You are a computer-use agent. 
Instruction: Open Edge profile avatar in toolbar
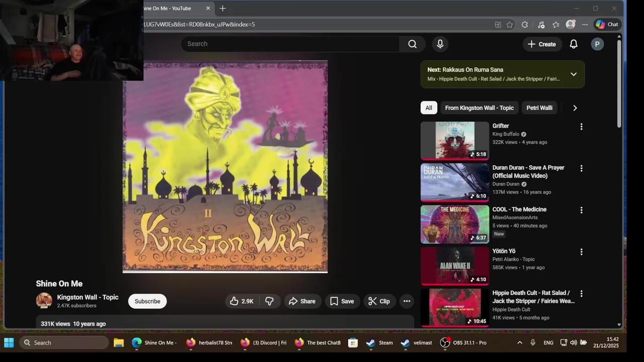tap(570, 24)
